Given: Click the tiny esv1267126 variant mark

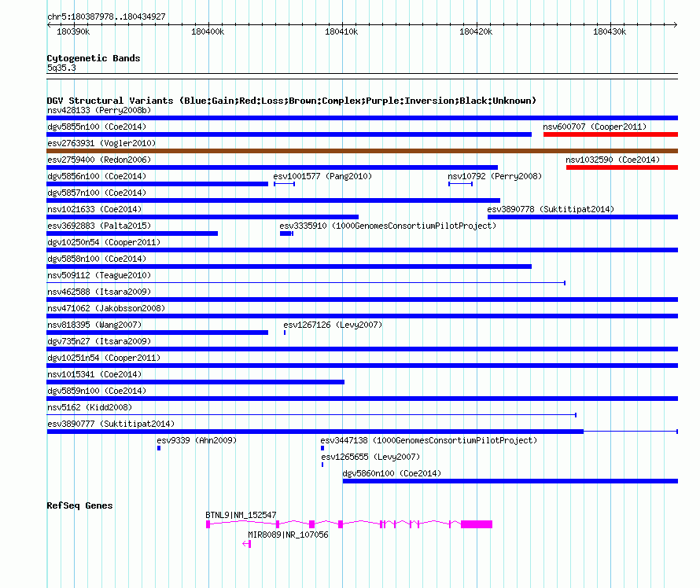Looking at the screenshot, I should (x=285, y=333).
